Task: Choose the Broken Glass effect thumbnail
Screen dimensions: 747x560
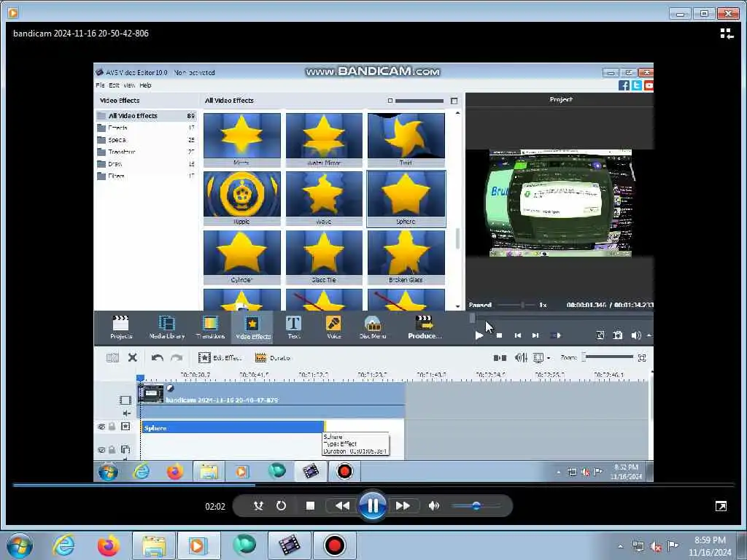Action: tap(406, 257)
